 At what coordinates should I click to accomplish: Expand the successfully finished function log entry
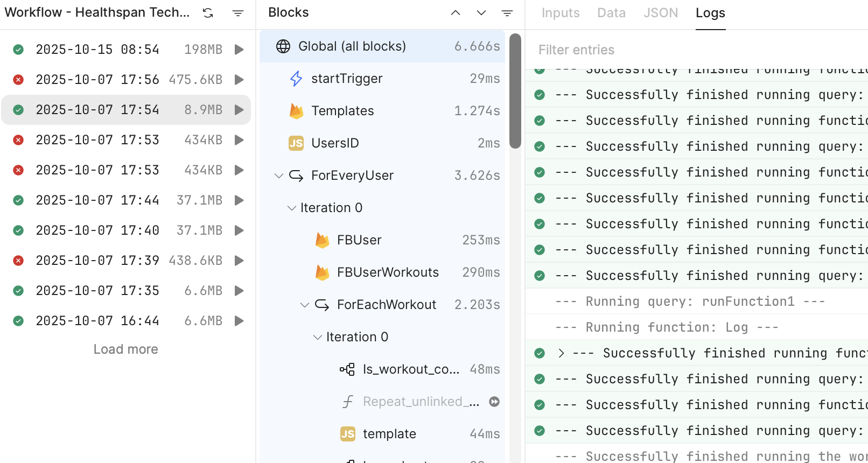point(562,353)
